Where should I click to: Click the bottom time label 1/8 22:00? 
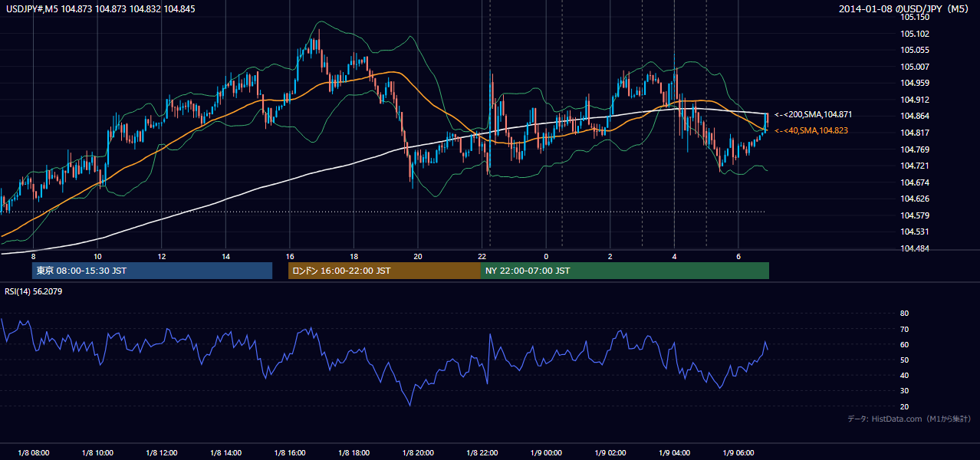pos(482,453)
